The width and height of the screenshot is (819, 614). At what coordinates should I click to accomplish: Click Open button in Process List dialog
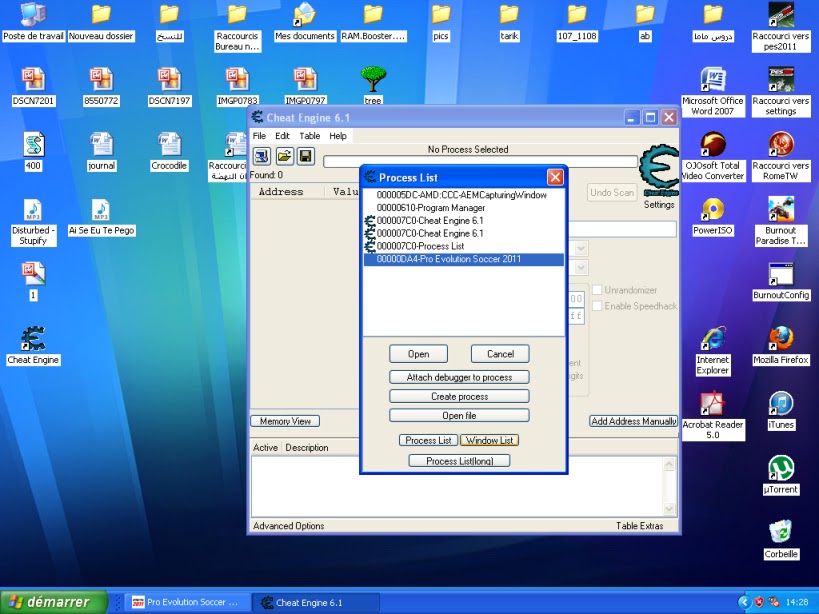pos(418,354)
